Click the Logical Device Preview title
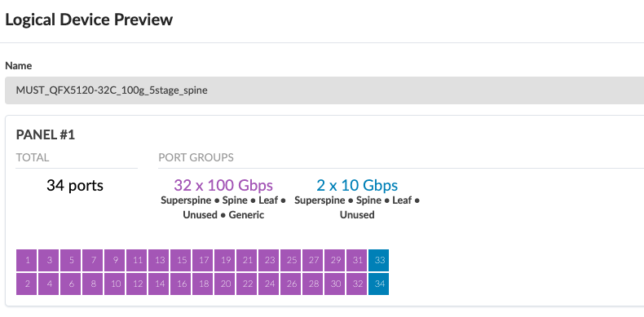Screen dimensions: 644x317 click(89, 20)
